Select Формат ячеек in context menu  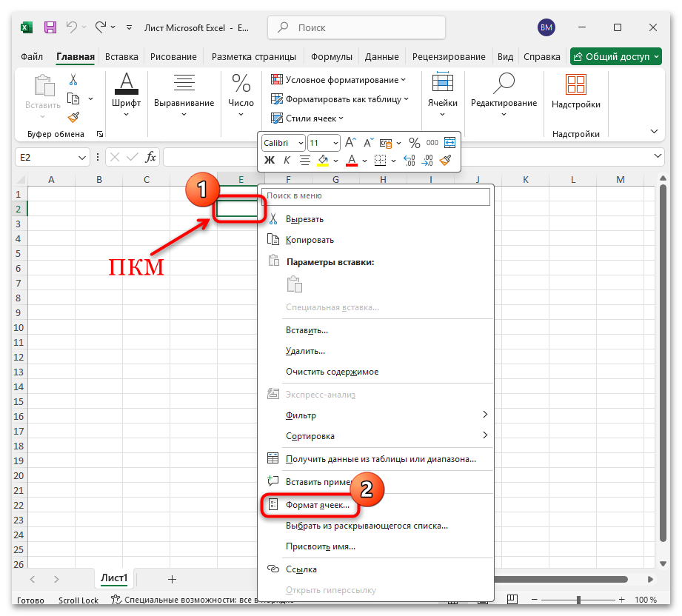pyautogui.click(x=318, y=505)
